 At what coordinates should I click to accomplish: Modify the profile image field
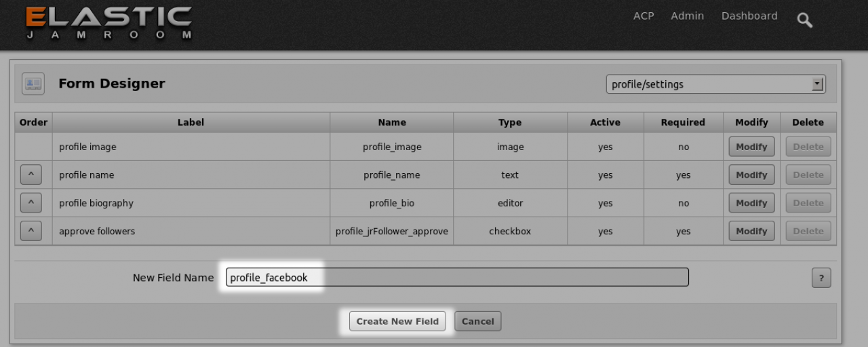click(751, 147)
